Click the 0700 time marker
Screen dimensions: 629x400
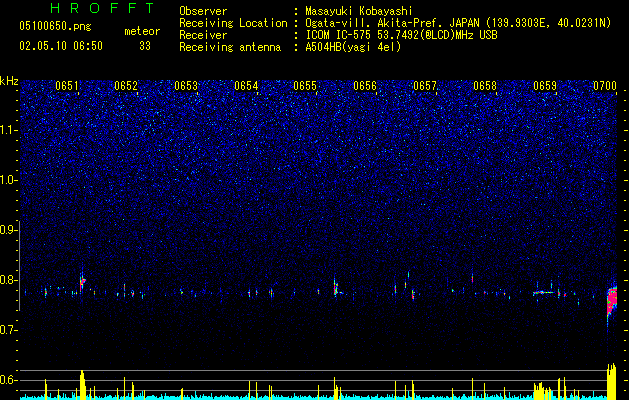[x=605, y=86]
